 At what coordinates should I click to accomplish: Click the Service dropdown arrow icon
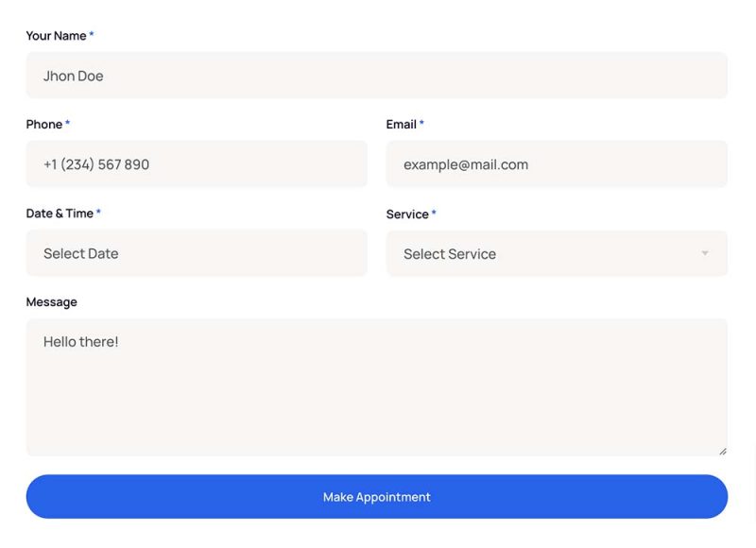pyautogui.click(x=704, y=253)
